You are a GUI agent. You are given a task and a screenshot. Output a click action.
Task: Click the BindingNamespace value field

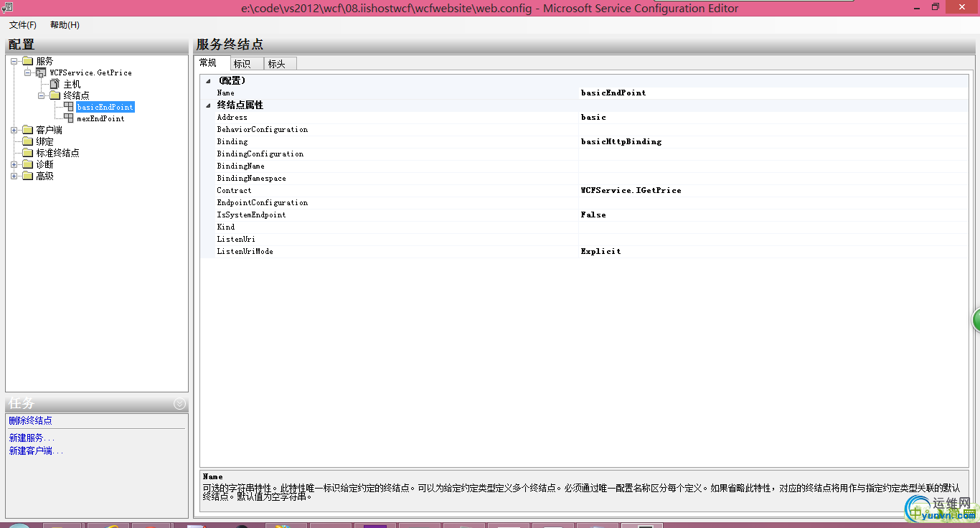773,178
